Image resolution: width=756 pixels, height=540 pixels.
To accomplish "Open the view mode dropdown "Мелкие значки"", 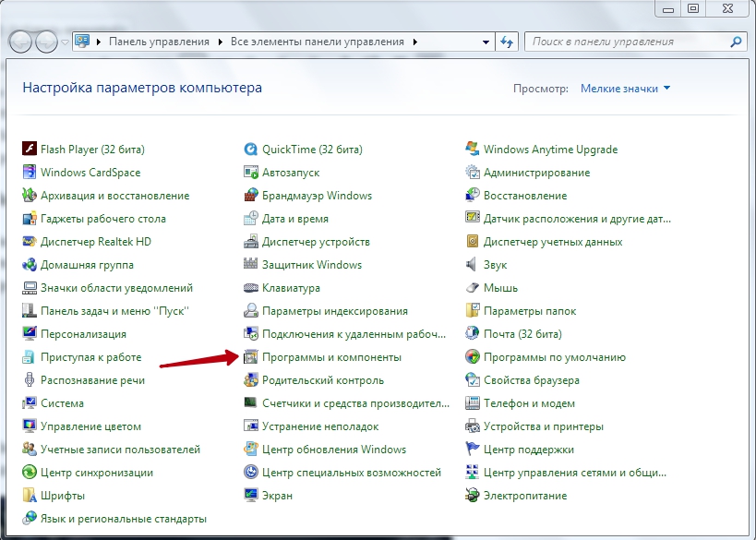I will pyautogui.click(x=625, y=89).
